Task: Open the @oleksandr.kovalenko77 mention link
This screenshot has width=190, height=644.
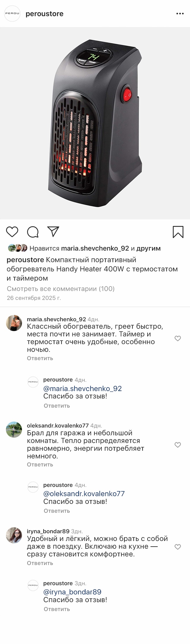Action: coord(84,494)
